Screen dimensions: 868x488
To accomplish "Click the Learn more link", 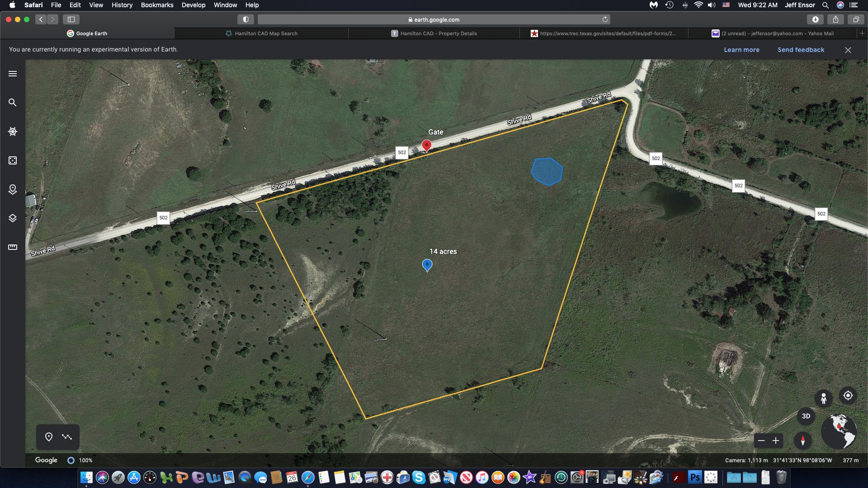I will click(x=741, y=50).
